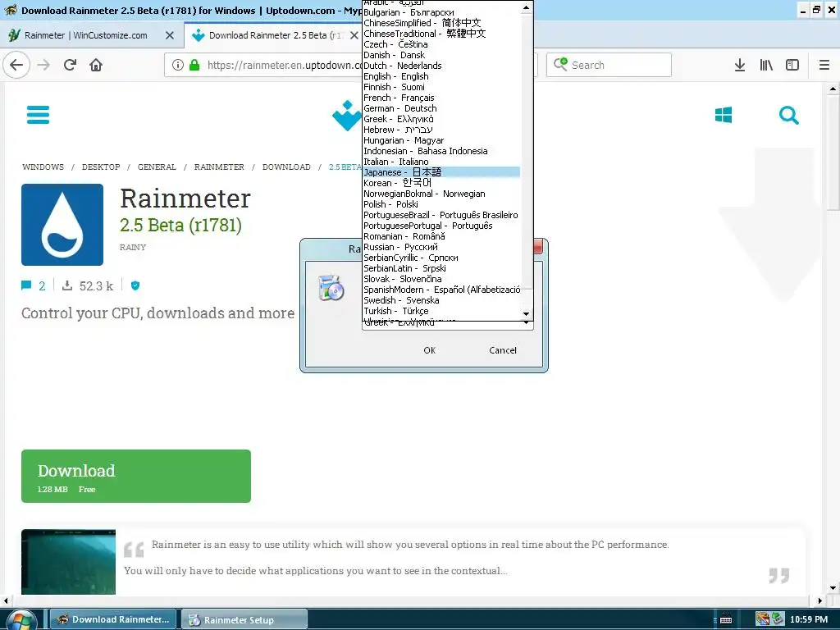
Task: Click the language list scroll down arrow
Action: 527,314
